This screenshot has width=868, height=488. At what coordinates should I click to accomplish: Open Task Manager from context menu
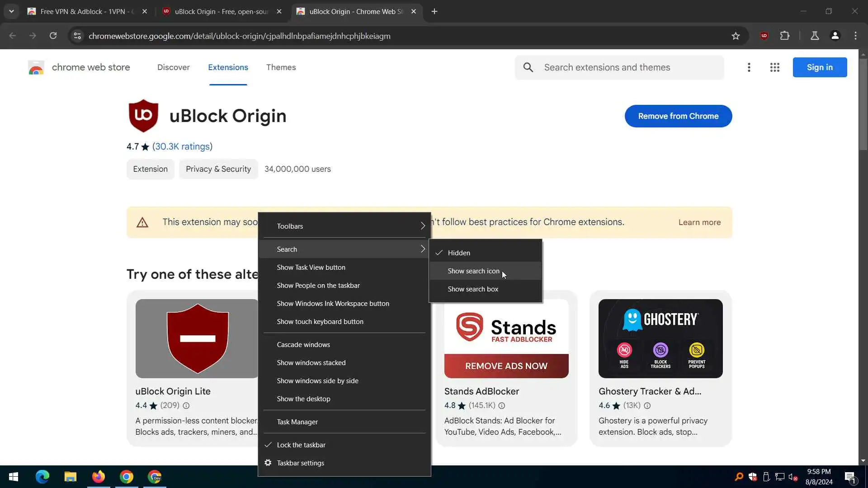(297, 422)
